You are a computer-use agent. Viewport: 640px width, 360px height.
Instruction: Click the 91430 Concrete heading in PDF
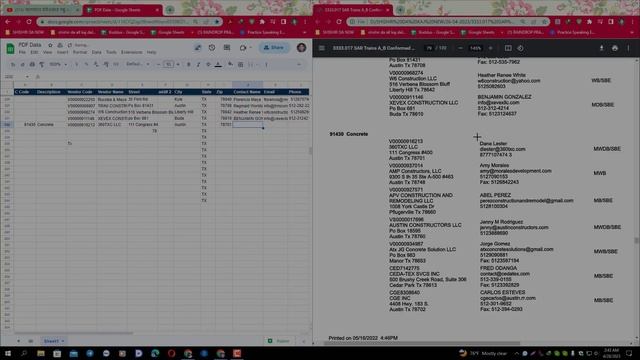coord(349,134)
